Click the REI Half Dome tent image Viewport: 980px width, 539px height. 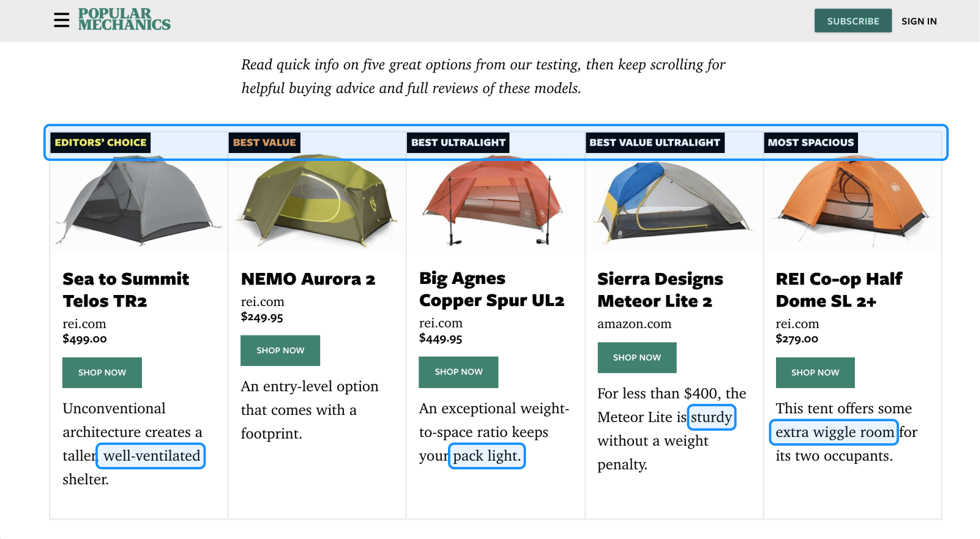click(x=852, y=201)
